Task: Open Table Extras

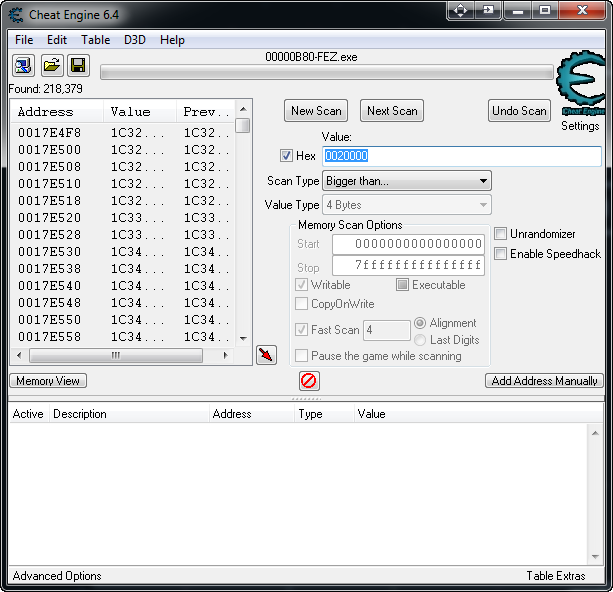Action: tap(556, 576)
